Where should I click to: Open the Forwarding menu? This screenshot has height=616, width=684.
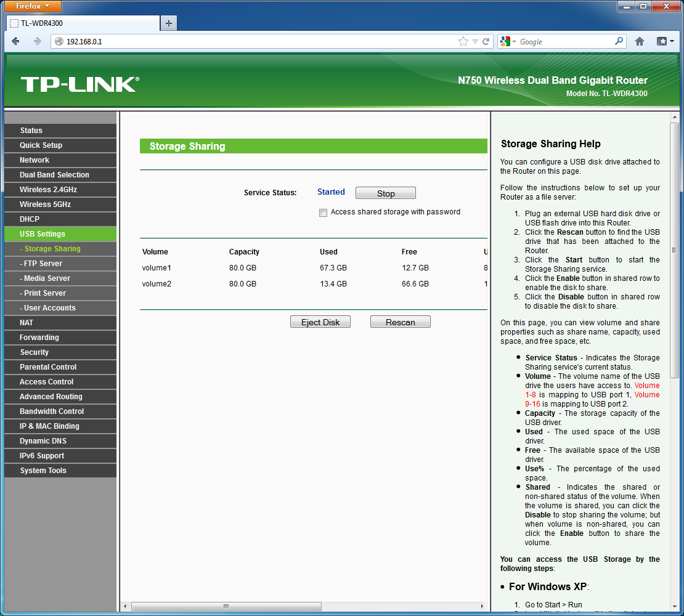pyautogui.click(x=60, y=338)
